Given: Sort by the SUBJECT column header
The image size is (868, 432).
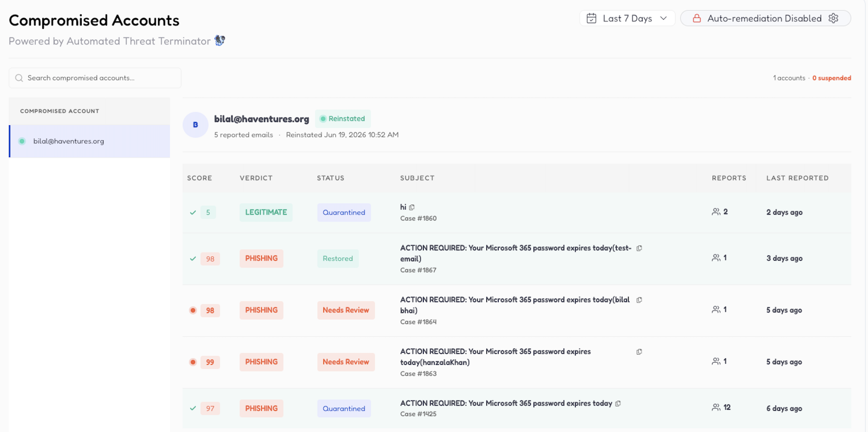Looking at the screenshot, I should (417, 178).
